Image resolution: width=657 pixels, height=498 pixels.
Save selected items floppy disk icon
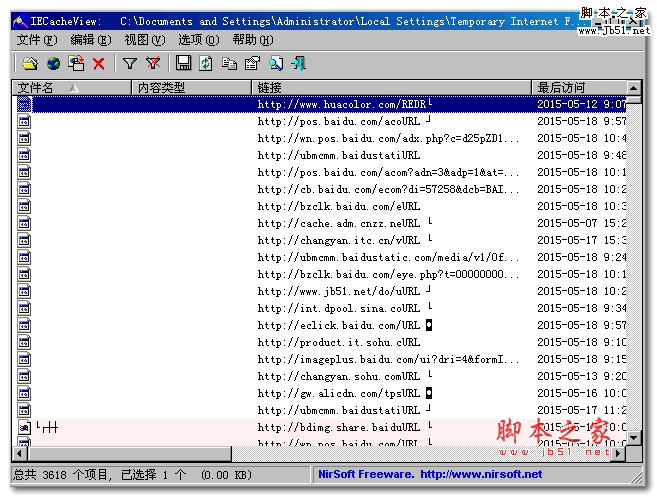tap(183, 64)
